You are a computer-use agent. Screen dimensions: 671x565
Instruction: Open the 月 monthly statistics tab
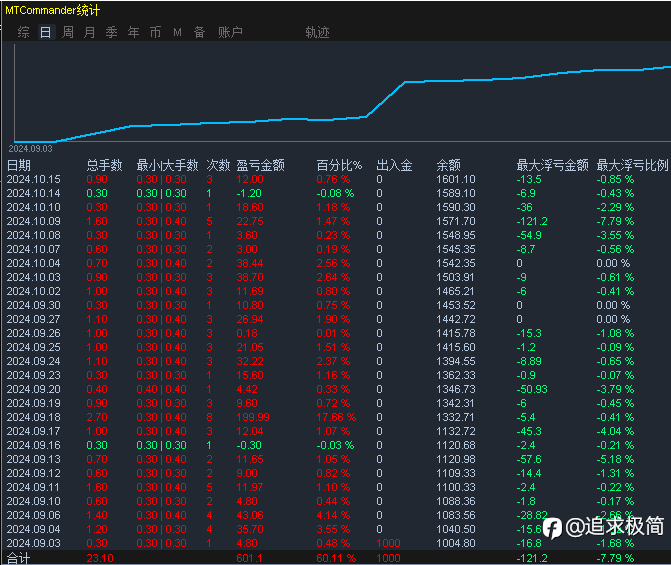tap(89, 32)
